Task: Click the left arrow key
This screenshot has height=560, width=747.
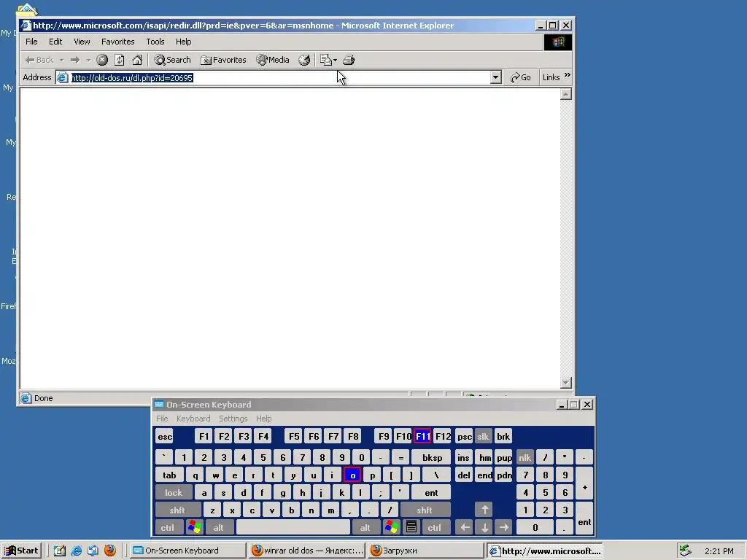Action: coord(465,527)
